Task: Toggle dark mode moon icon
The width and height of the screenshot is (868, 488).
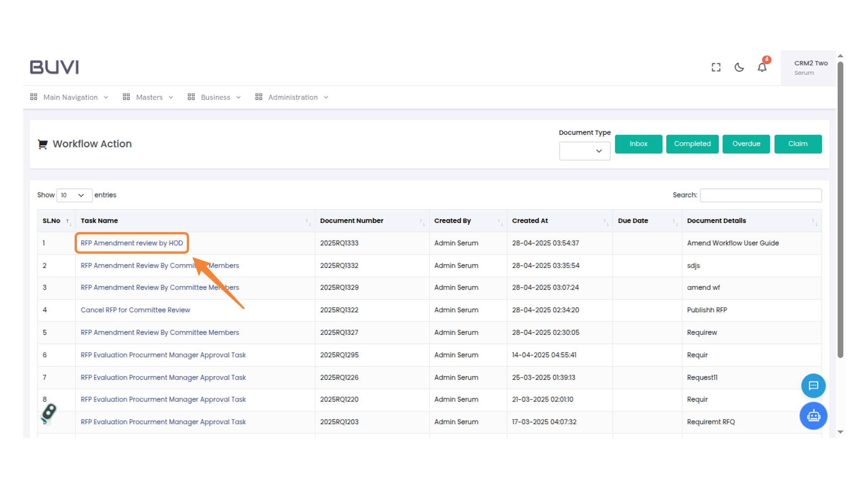Action: pyautogui.click(x=739, y=67)
